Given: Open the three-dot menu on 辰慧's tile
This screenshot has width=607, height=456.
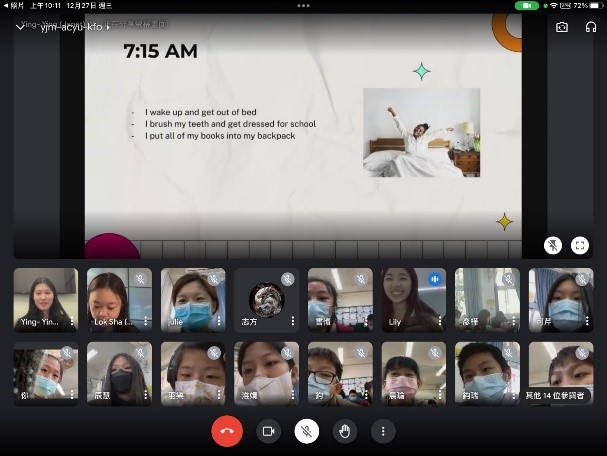Looking at the screenshot, I should click(146, 394).
